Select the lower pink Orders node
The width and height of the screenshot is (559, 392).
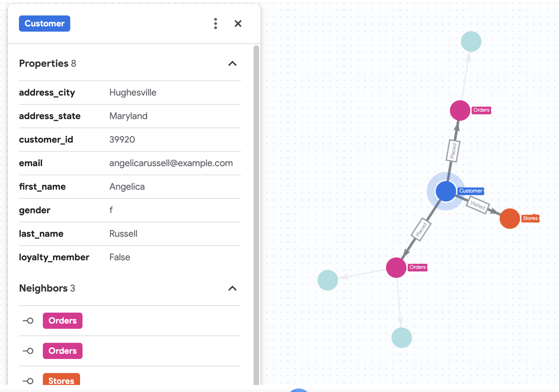click(x=396, y=268)
